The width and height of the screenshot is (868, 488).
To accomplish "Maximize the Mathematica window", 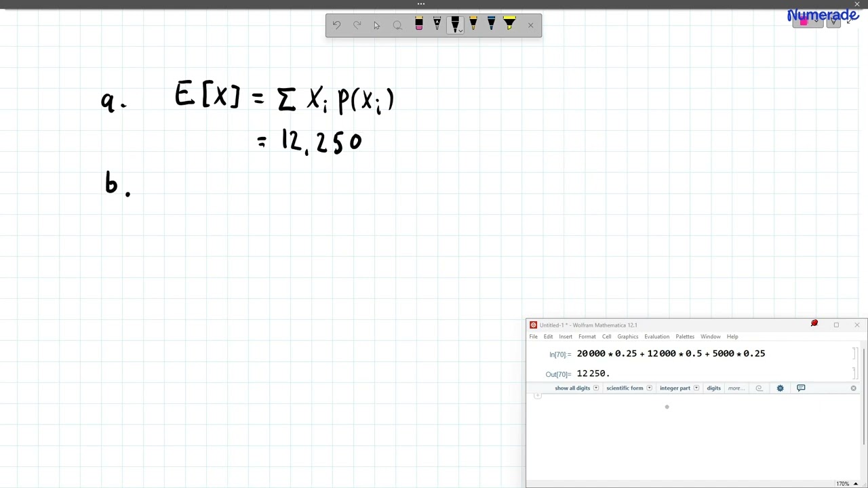I will (836, 325).
